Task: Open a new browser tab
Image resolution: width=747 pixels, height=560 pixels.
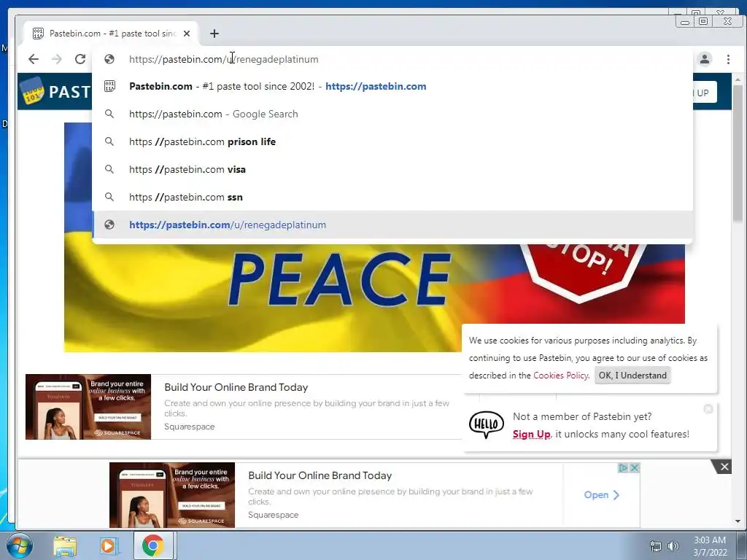Action: tap(214, 34)
